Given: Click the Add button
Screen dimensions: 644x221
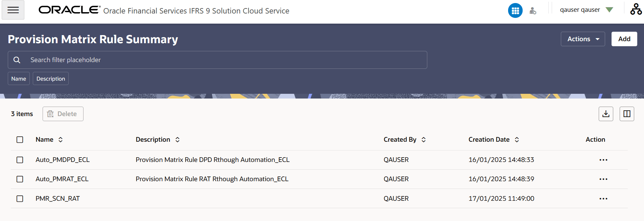Looking at the screenshot, I should tap(624, 39).
